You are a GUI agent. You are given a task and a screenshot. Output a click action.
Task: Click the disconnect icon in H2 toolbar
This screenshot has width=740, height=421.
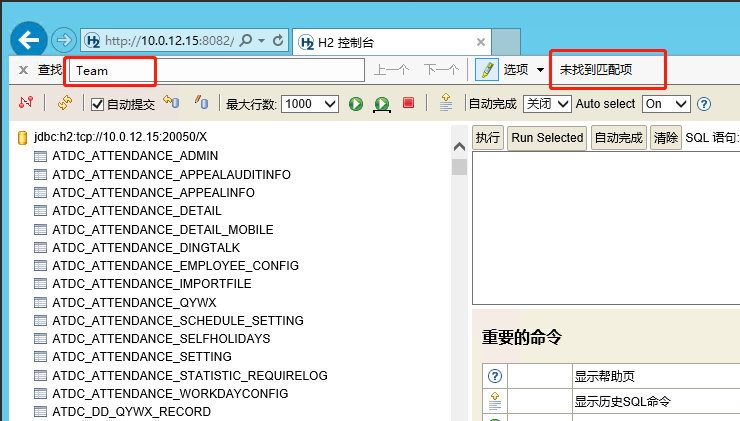point(26,102)
